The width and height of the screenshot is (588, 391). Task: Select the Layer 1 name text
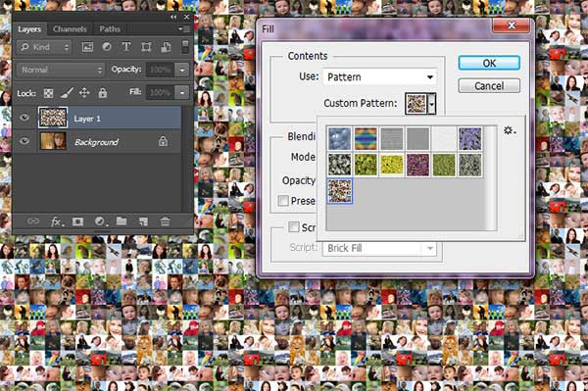87,119
